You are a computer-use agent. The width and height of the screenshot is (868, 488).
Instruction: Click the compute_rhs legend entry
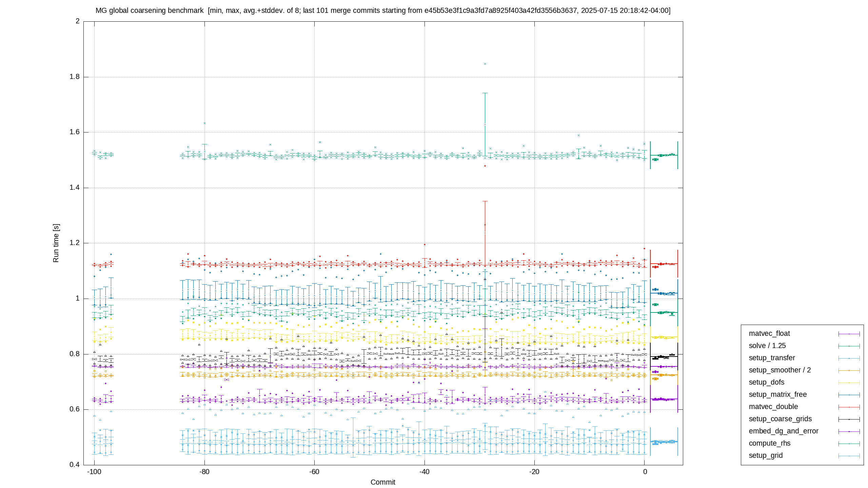[769, 443]
